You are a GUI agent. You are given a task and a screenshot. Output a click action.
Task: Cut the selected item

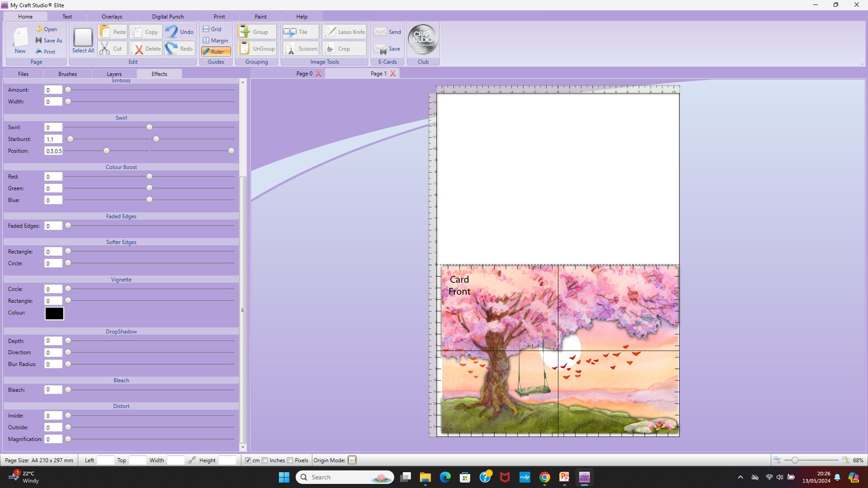click(113, 49)
